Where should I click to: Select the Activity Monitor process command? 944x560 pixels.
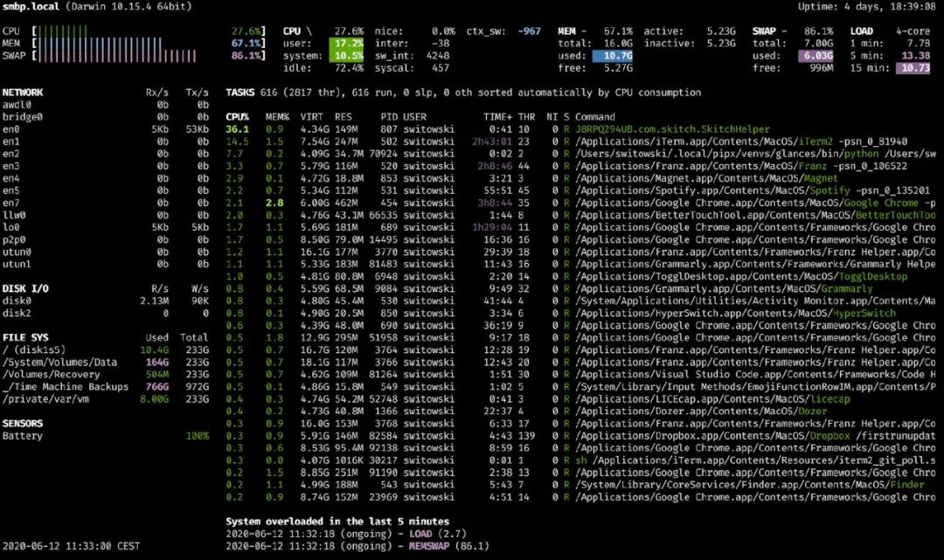755,301
